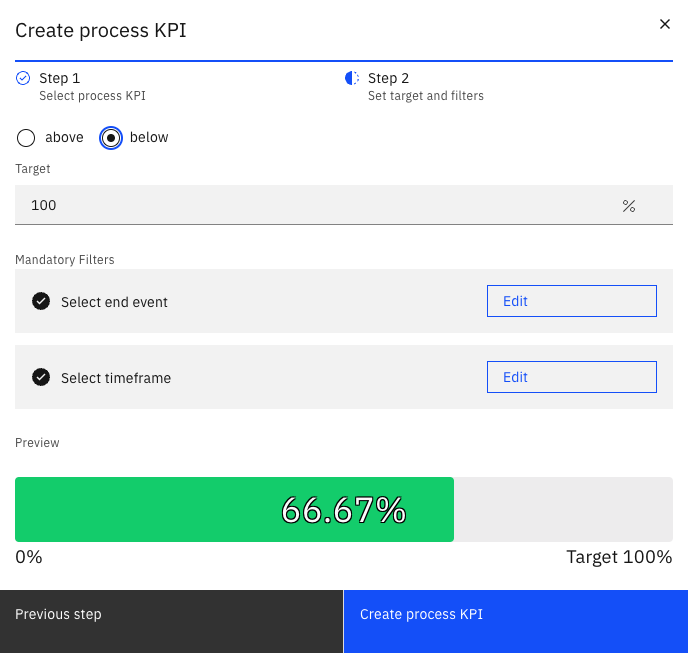Viewport: 688px width, 653px height.
Task: Click the checkmark beside Select timeframe
Action: pyautogui.click(x=41, y=377)
